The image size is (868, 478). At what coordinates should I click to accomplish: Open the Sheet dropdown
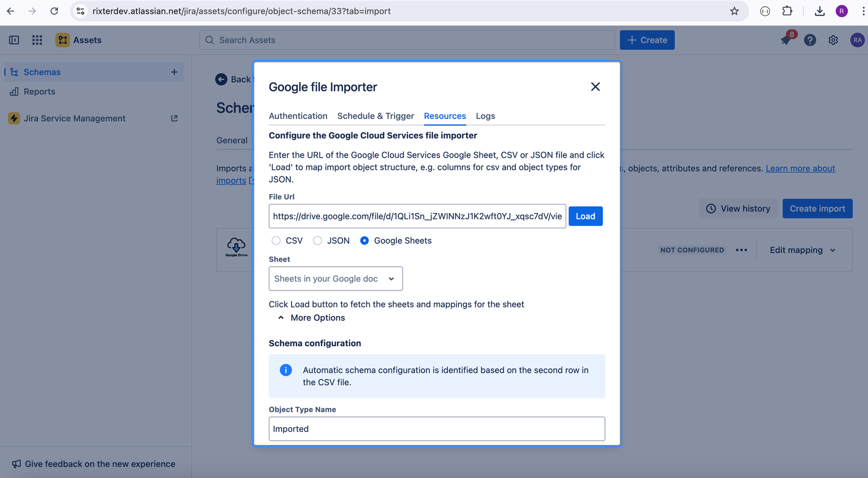coord(336,278)
